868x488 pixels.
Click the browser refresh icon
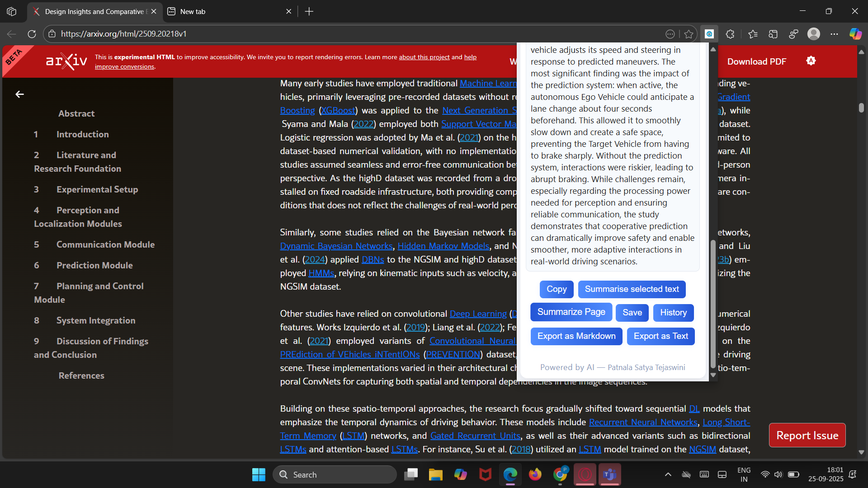(32, 34)
